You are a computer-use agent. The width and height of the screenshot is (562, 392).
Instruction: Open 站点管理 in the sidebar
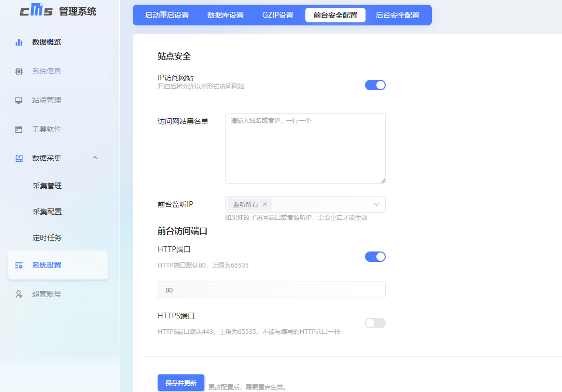[x=47, y=100]
